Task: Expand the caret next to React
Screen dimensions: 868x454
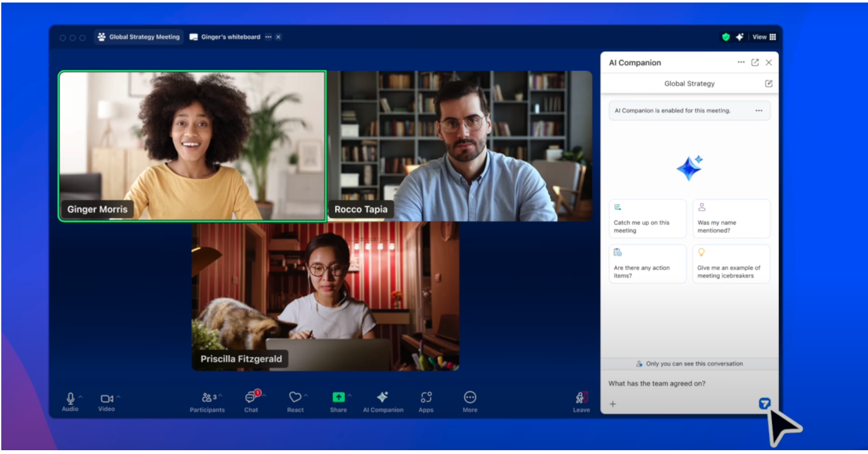Action: pyautogui.click(x=306, y=397)
